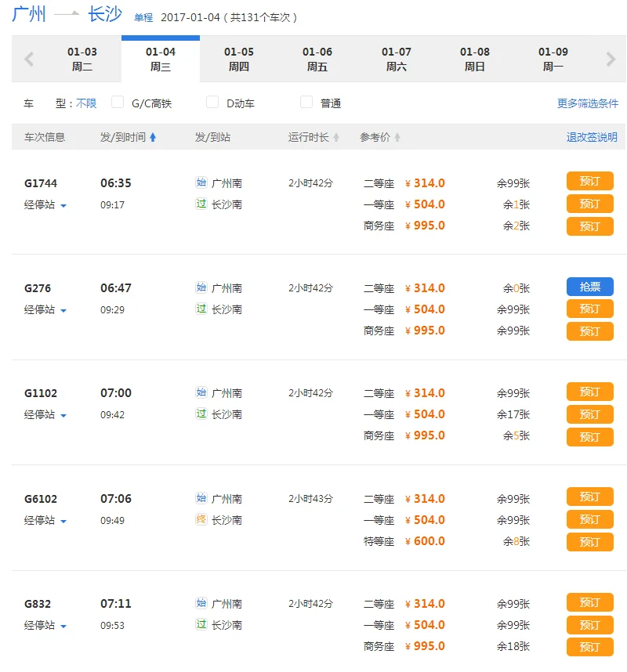Click the right arrow for later dates

(610, 59)
